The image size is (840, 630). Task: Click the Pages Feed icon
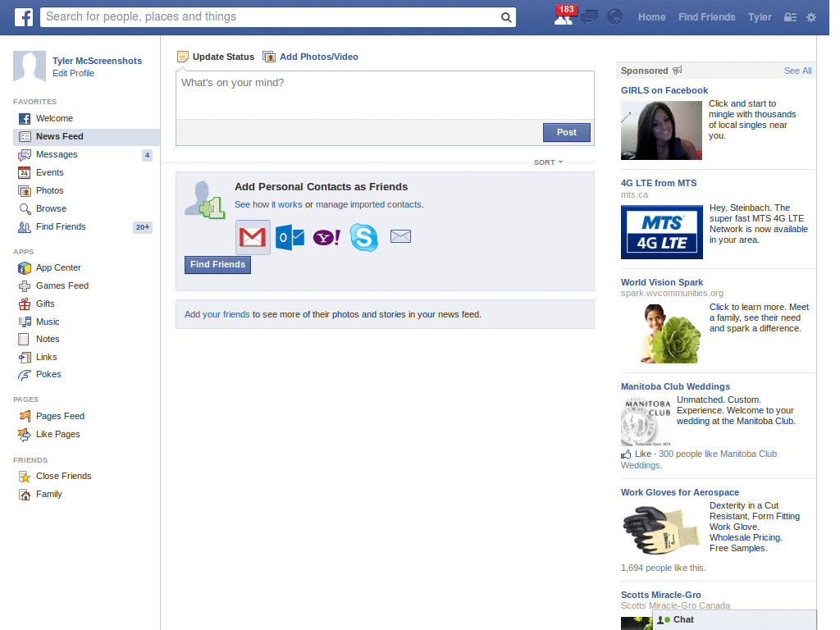pyautogui.click(x=24, y=416)
